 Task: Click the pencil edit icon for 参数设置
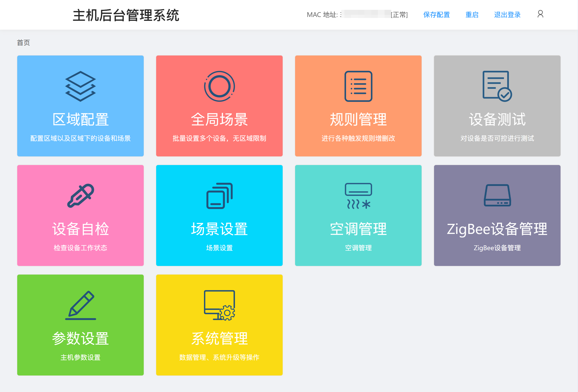pos(80,305)
